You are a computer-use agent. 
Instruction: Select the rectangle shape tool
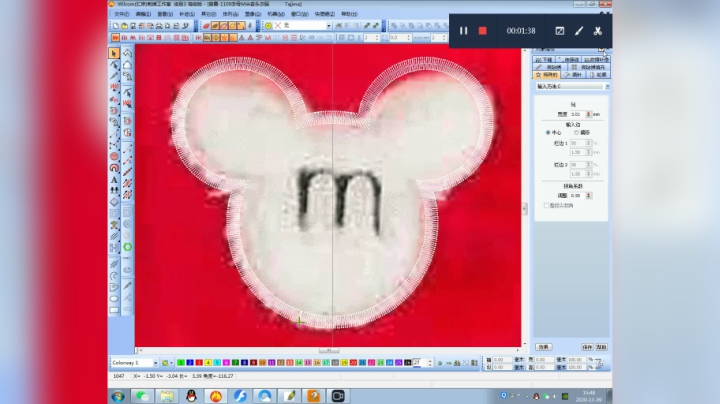pyautogui.click(x=114, y=310)
